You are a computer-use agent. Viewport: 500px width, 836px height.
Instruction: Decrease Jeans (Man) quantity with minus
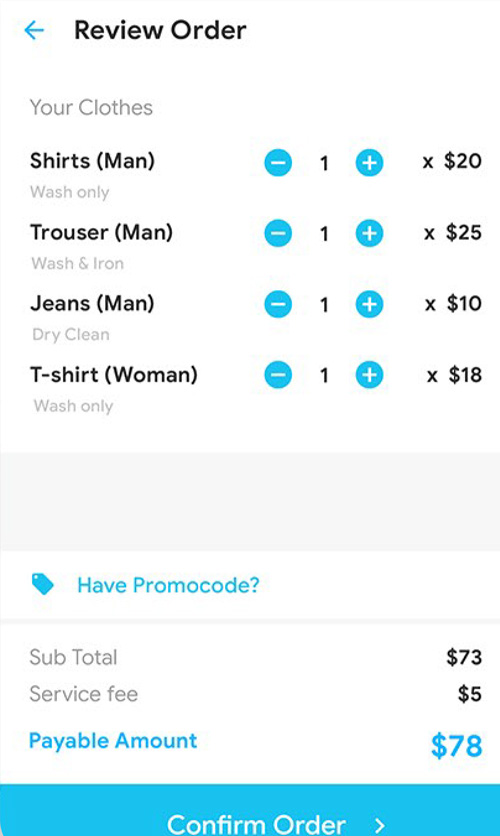[278, 304]
